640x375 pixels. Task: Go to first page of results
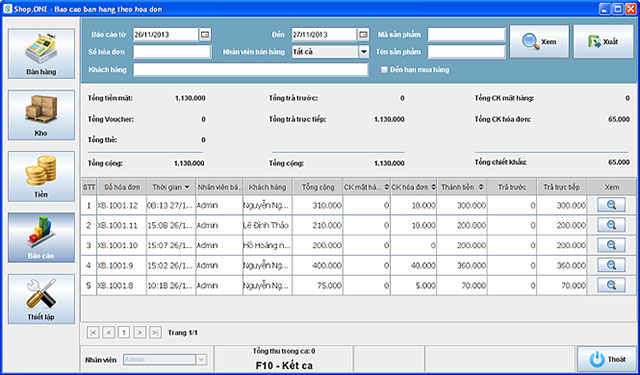(x=93, y=333)
